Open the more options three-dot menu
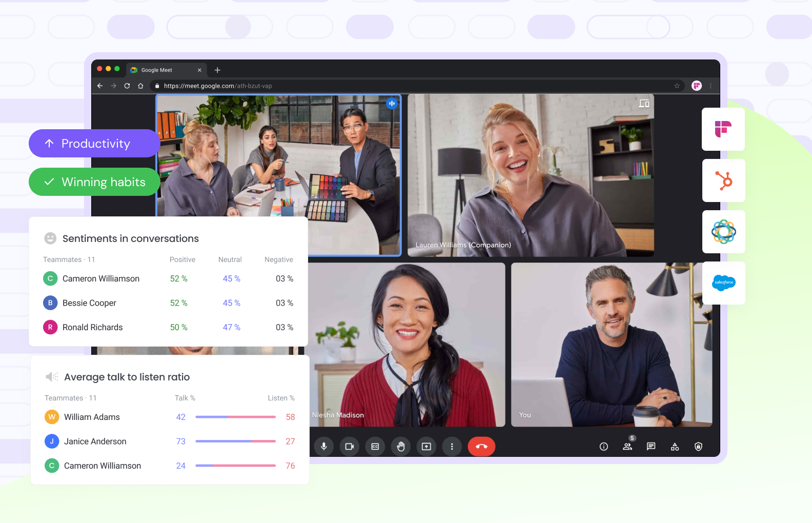Viewport: 812px width, 523px height. pyautogui.click(x=452, y=447)
